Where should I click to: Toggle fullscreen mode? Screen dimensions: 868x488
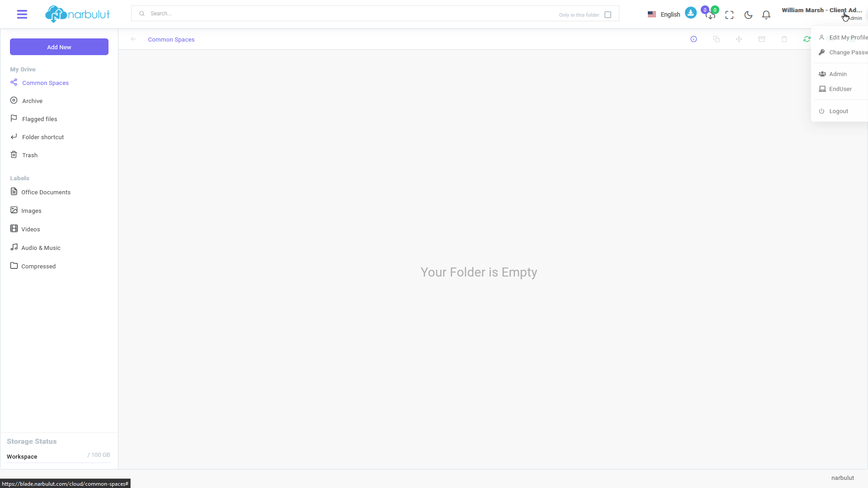coord(729,15)
